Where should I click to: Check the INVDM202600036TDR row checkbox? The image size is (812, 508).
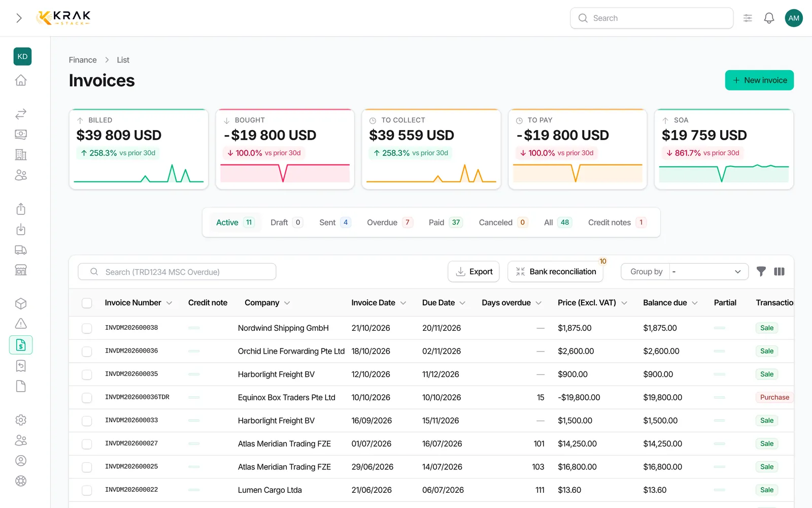point(87,398)
